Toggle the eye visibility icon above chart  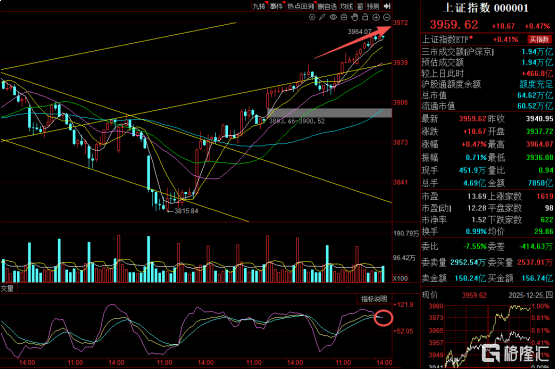click(x=333, y=17)
